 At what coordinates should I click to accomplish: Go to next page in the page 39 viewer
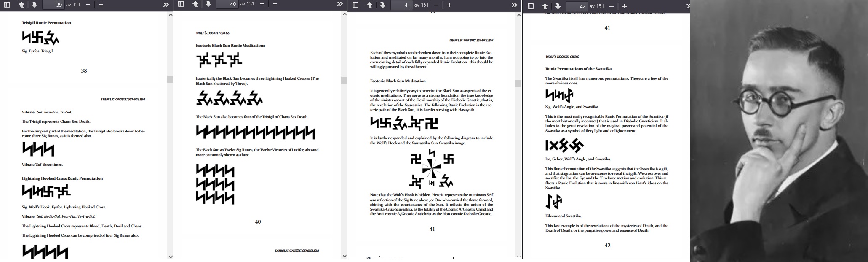tap(34, 5)
